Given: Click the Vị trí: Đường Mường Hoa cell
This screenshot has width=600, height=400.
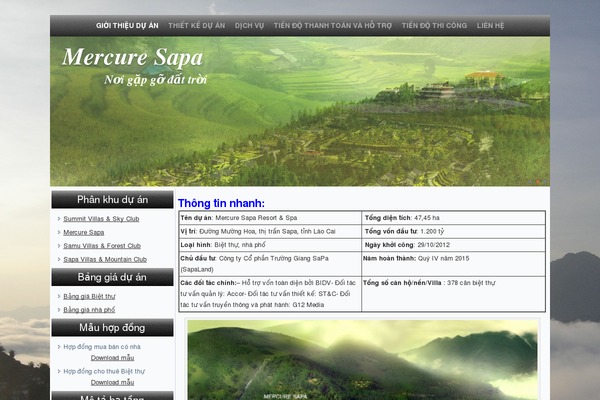Looking at the screenshot, I should (x=270, y=232).
